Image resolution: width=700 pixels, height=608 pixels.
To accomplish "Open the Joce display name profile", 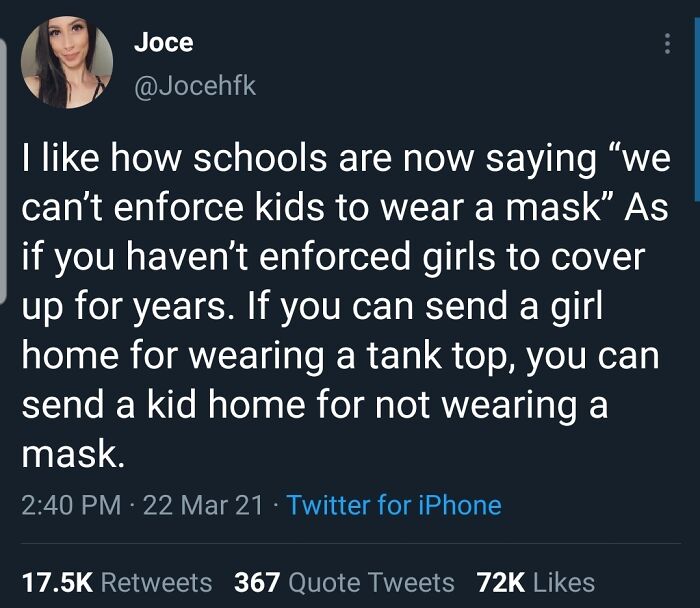I will pyautogui.click(x=164, y=43).
